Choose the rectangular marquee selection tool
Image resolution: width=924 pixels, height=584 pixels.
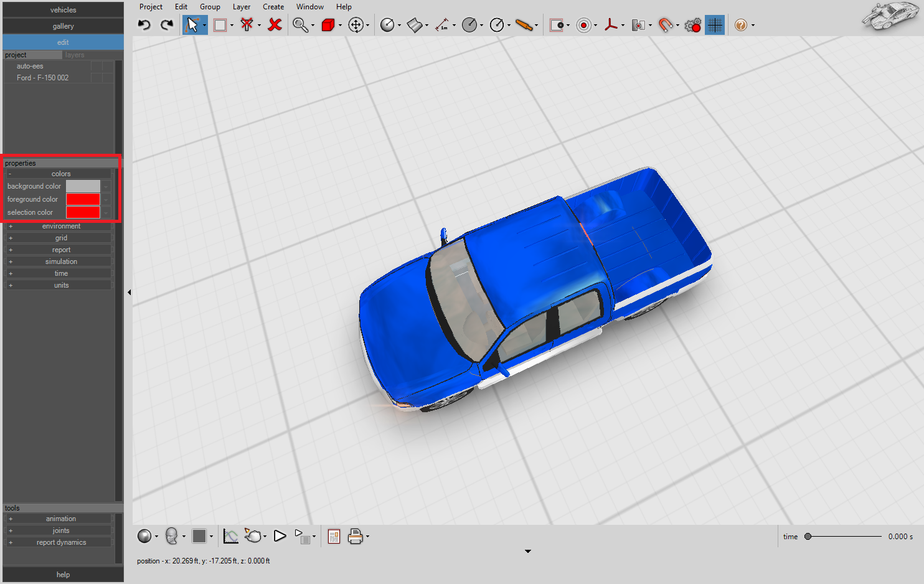click(220, 25)
